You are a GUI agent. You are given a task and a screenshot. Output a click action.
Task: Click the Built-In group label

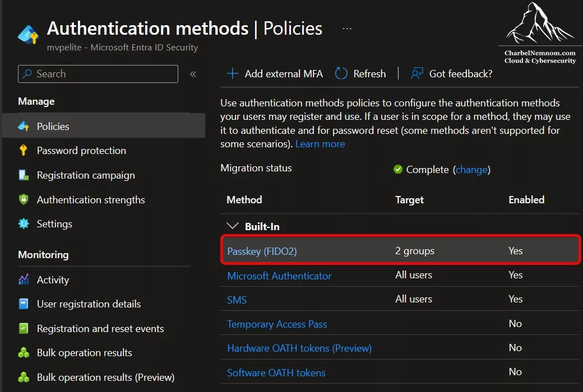(x=262, y=226)
